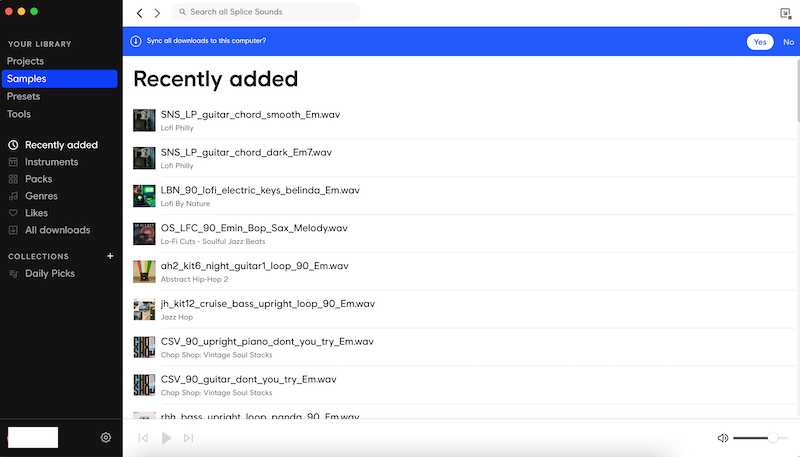Open All downloads section
Screen dimensions: 800x457
(58, 230)
